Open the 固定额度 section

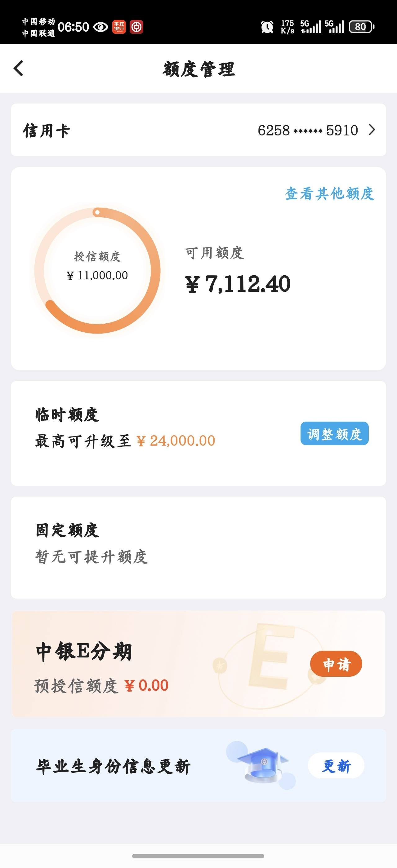pyautogui.click(x=198, y=547)
